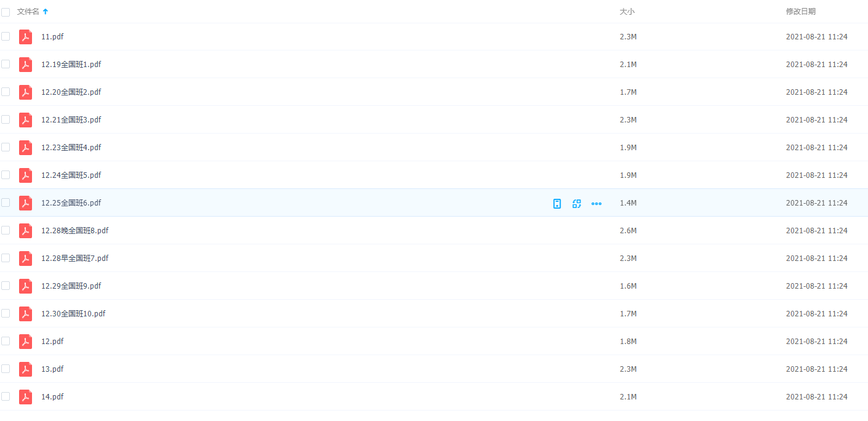This screenshot has width=868, height=421.
Task: Click the PDF icon of 14.pdf
Action: coord(25,397)
